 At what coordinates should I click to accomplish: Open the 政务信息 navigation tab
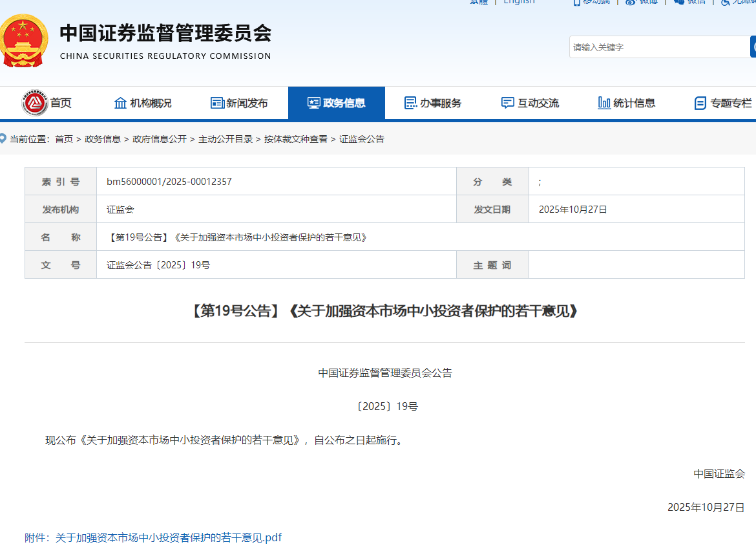(x=337, y=103)
